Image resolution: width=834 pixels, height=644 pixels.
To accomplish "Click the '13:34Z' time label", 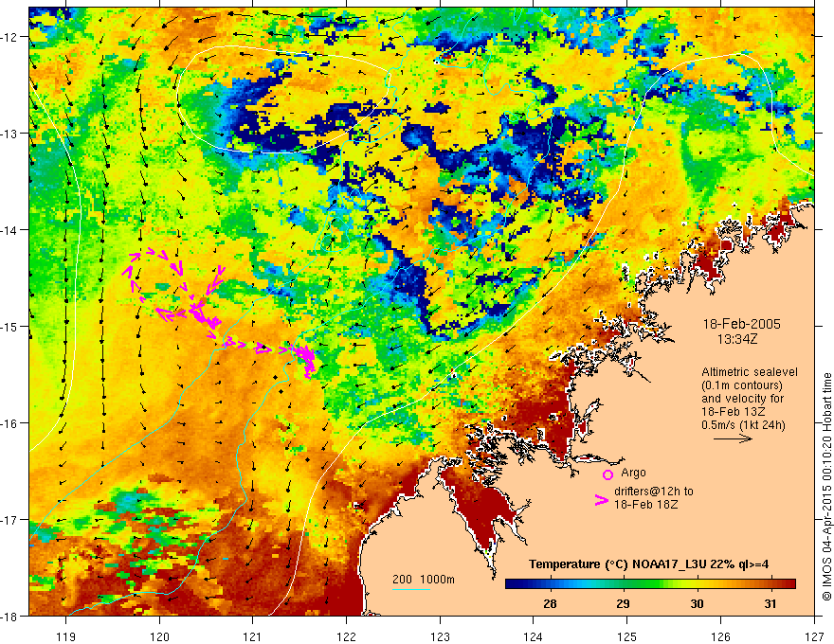I will coord(736,339).
